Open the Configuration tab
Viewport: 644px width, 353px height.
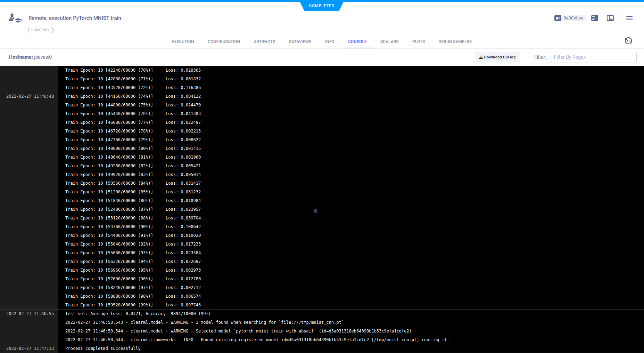click(x=224, y=42)
